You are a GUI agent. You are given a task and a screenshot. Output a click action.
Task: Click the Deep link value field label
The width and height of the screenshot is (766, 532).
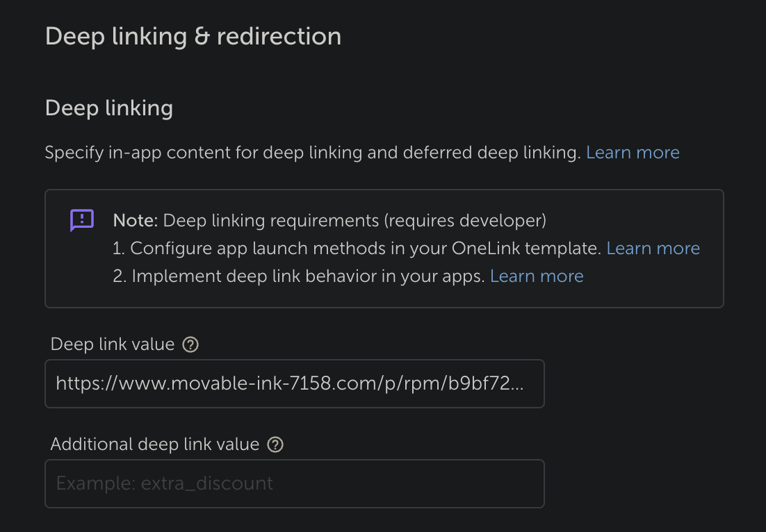click(x=113, y=344)
